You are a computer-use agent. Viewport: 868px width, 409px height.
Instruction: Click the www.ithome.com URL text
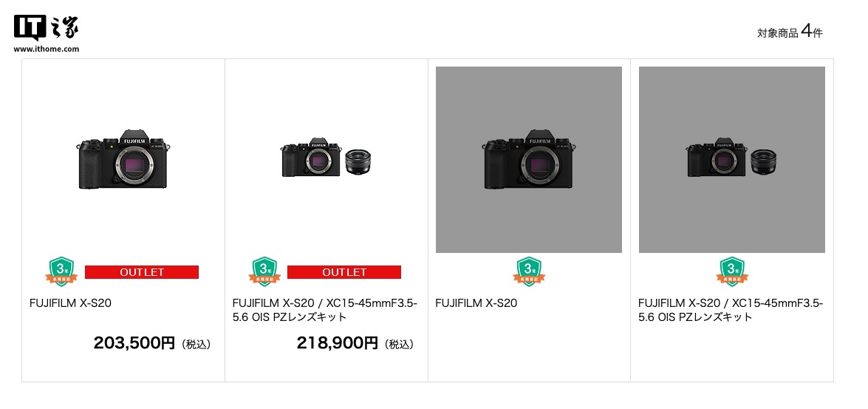[x=47, y=49]
